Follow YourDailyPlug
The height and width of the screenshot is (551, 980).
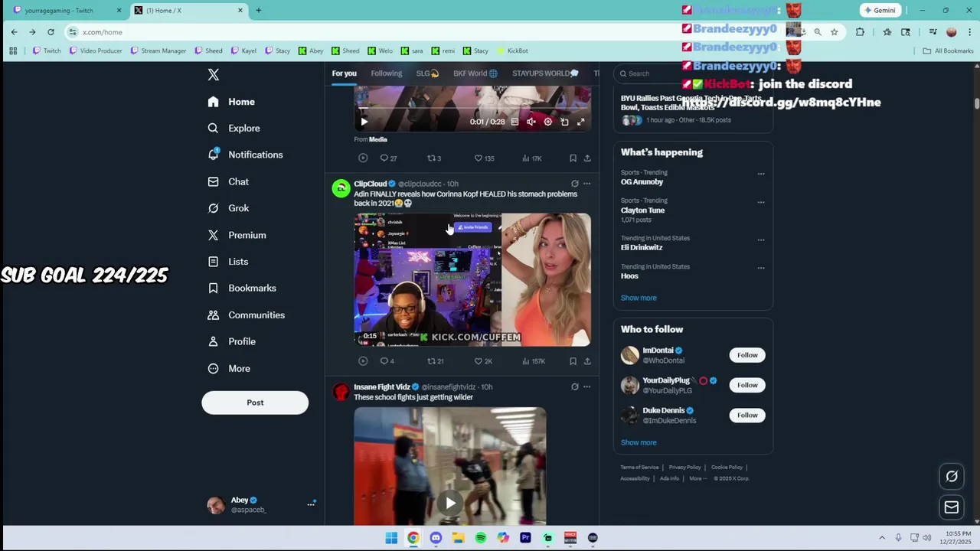(747, 385)
